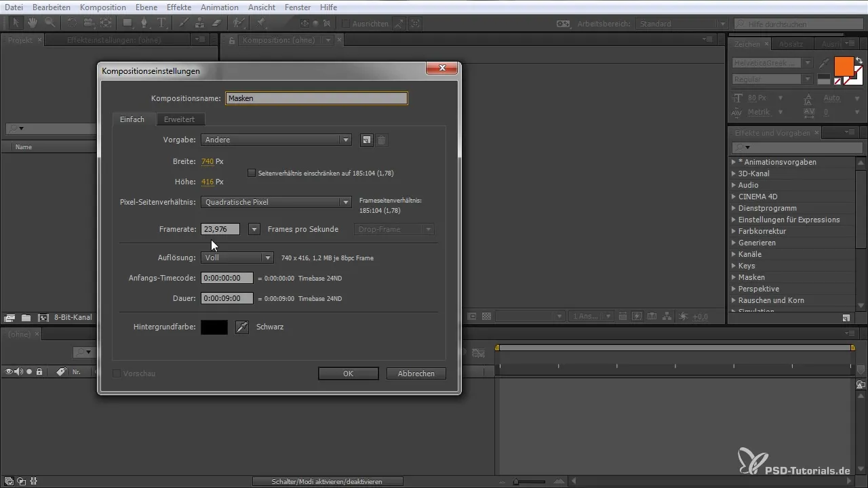Select the Pen tool
Viewport: 868px width, 488px height.
coord(144,22)
